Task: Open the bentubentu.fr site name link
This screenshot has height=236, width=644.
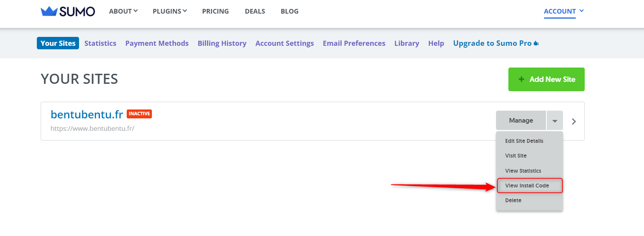Action: coord(87,115)
